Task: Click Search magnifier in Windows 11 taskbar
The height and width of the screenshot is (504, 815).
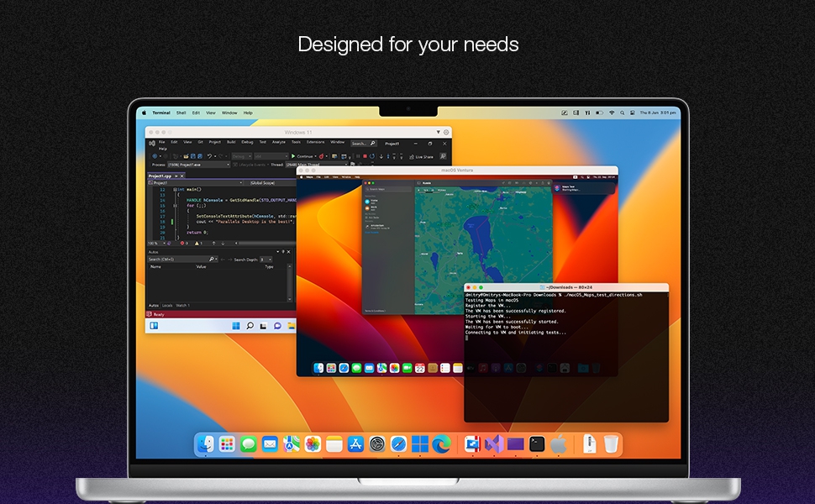Action: coord(250,326)
